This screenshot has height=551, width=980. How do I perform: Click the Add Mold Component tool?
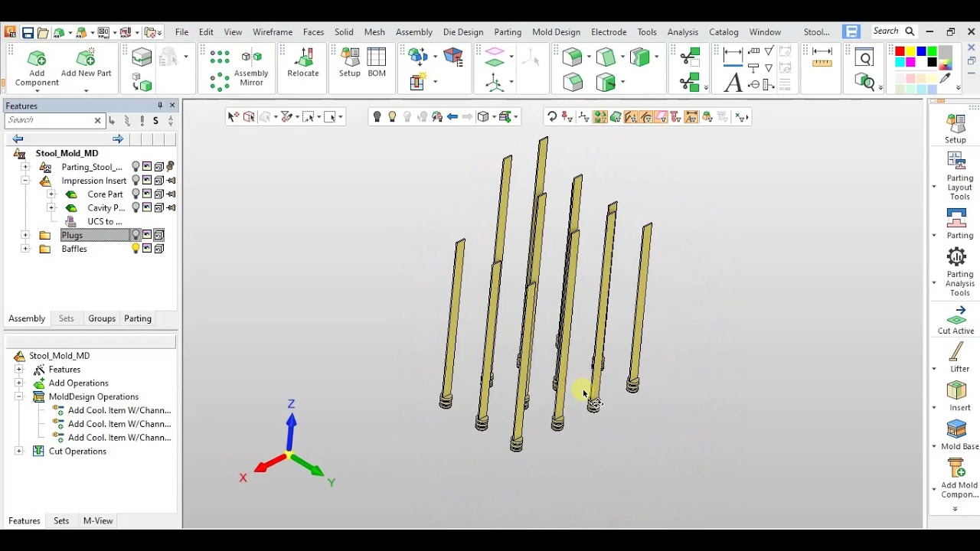[x=959, y=478]
